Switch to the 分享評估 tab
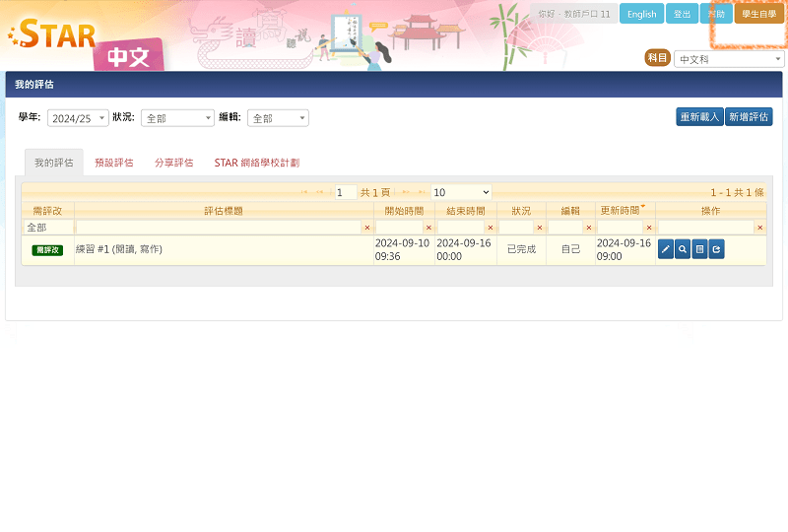Viewport: 788px width, 532px height. click(174, 163)
